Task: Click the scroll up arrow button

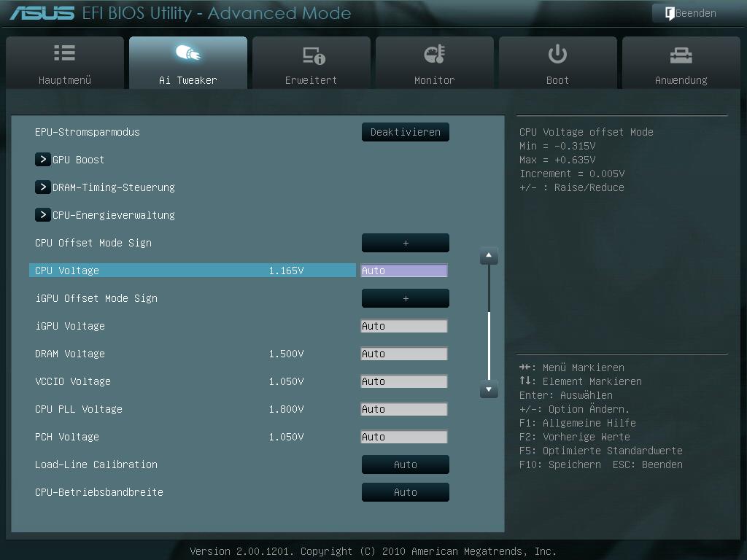Action: (x=489, y=256)
